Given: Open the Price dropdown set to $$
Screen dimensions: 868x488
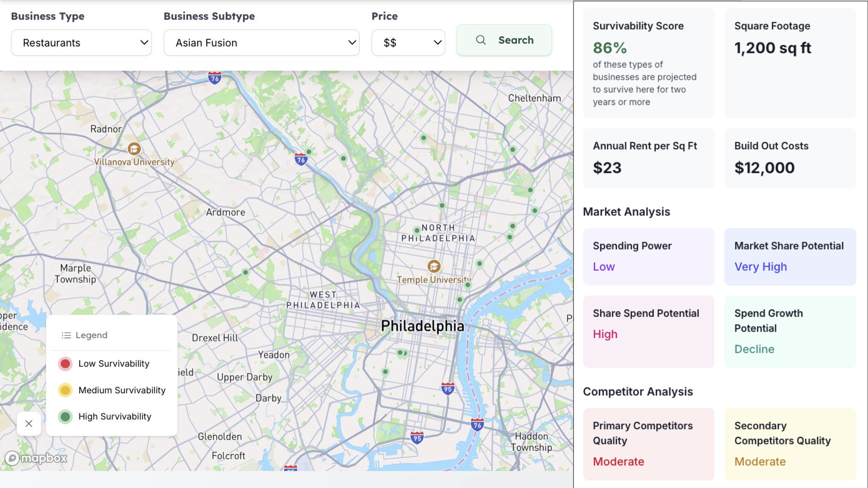Looking at the screenshot, I should [408, 42].
